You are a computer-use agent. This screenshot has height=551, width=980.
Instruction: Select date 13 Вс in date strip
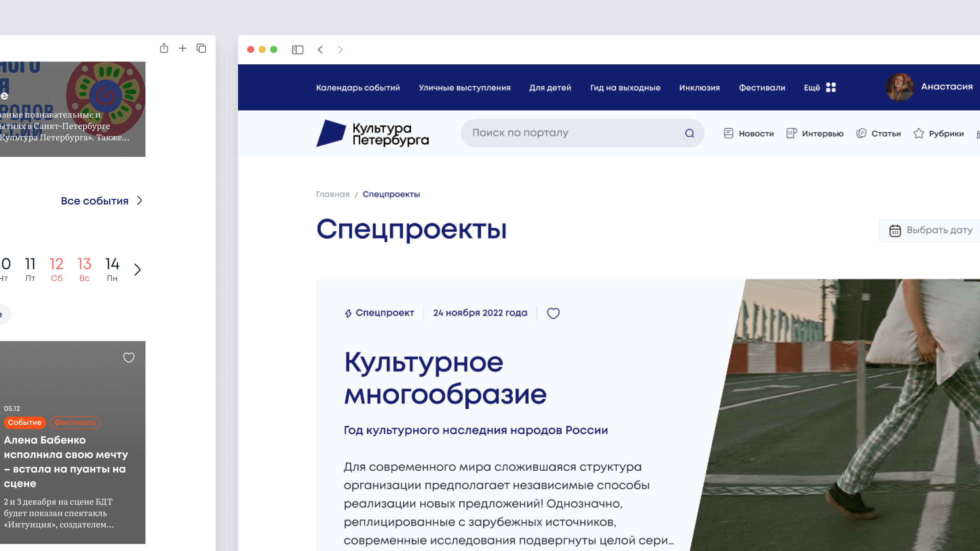coord(85,269)
